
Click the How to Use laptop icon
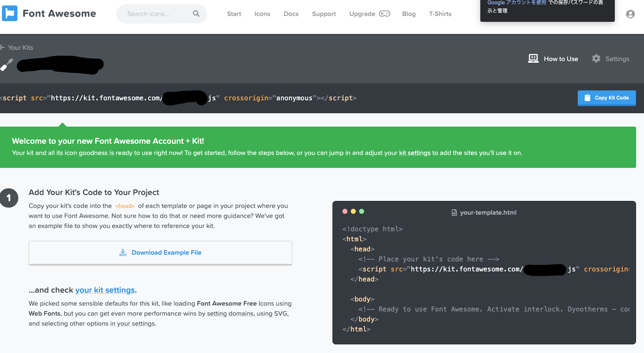click(533, 59)
